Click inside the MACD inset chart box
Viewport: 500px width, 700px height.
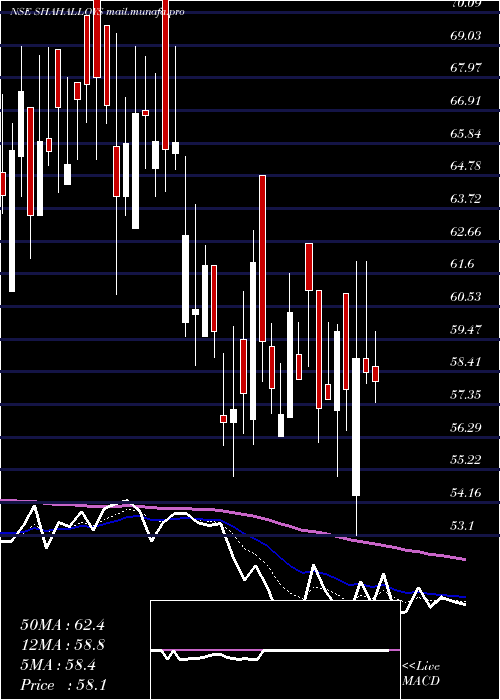pyautogui.click(x=275, y=650)
